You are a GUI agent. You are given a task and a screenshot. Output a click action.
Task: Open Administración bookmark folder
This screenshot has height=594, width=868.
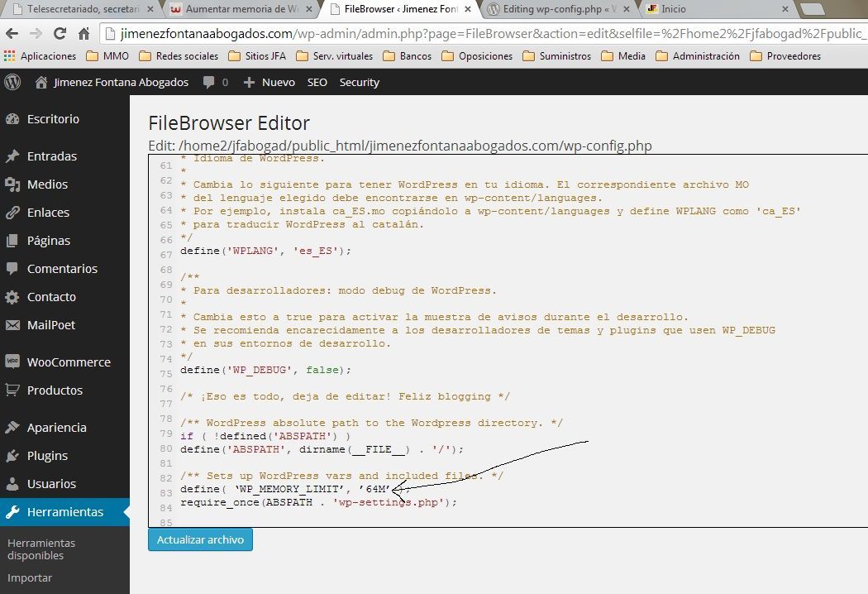coord(698,56)
